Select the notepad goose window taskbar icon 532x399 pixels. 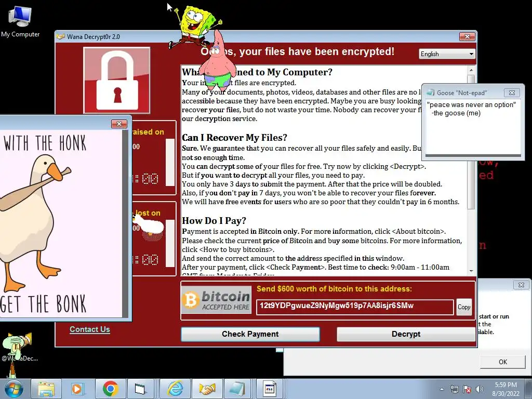coord(237,389)
